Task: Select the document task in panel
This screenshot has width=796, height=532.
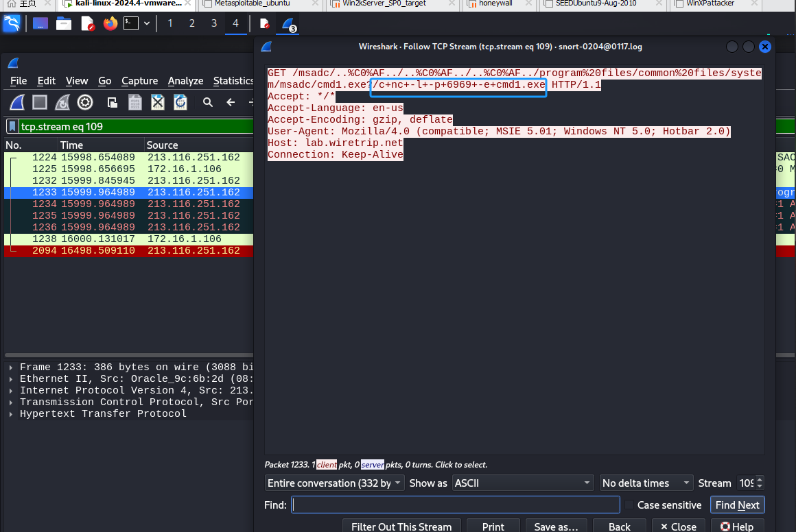Action: coord(264,23)
